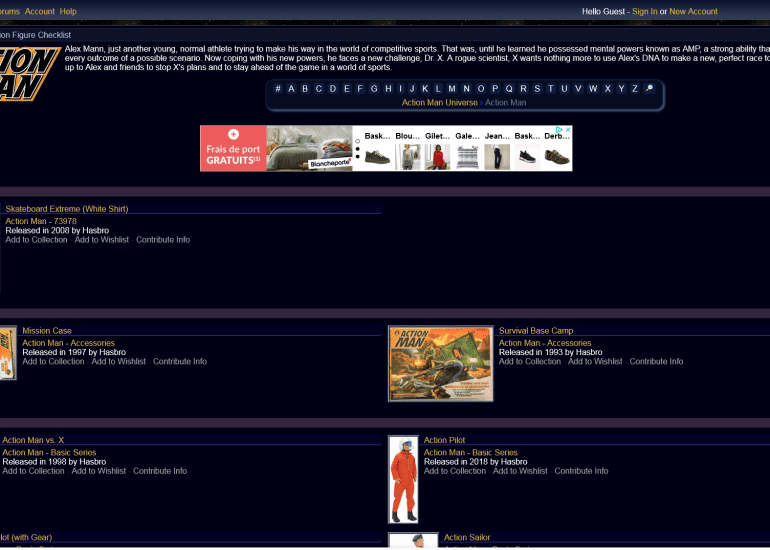Filter checklist by letter G
770x550 pixels.
tap(374, 89)
